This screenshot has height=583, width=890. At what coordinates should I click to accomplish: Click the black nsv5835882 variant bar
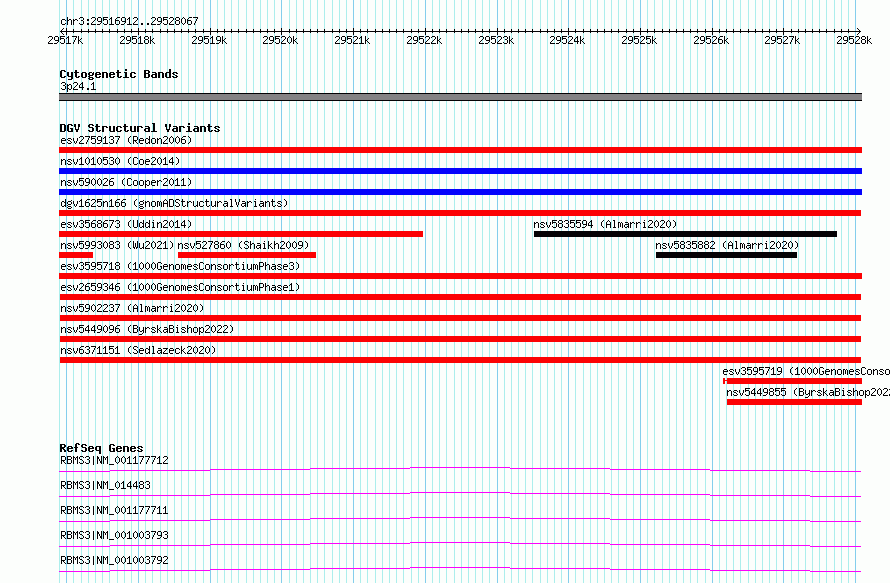point(727,255)
